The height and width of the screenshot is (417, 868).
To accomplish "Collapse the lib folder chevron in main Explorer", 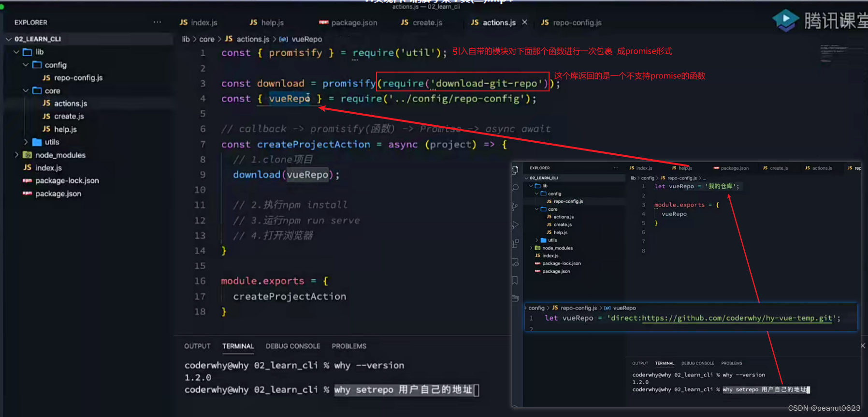I will pyautogui.click(x=17, y=52).
